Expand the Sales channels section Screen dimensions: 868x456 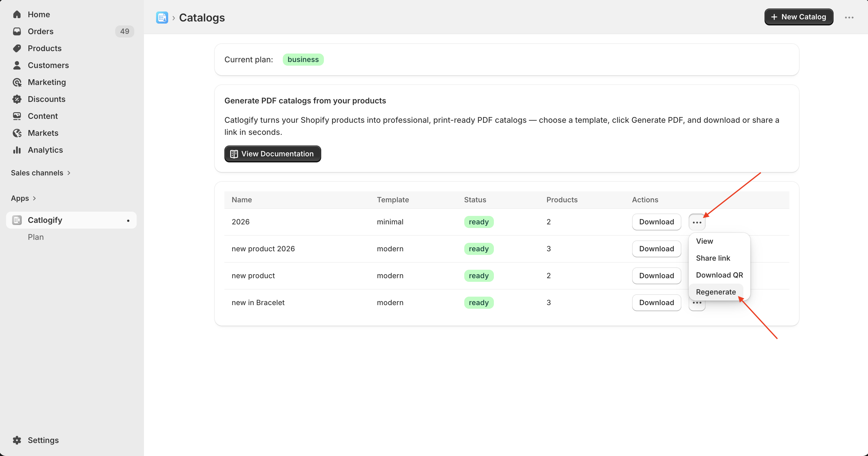tap(41, 173)
